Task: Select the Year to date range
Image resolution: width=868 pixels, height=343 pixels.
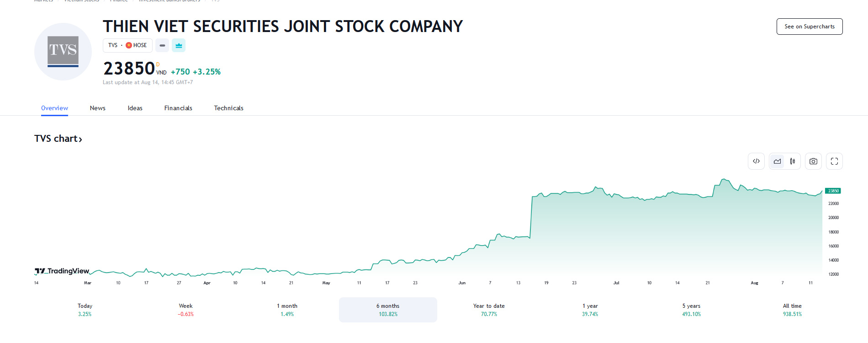Action: [x=489, y=310]
